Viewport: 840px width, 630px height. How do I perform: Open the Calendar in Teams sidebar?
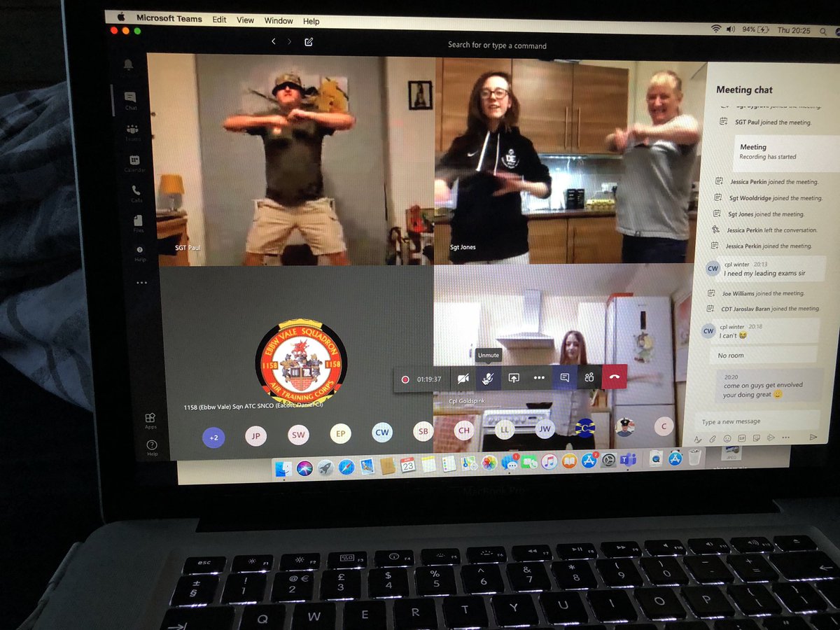point(134,164)
